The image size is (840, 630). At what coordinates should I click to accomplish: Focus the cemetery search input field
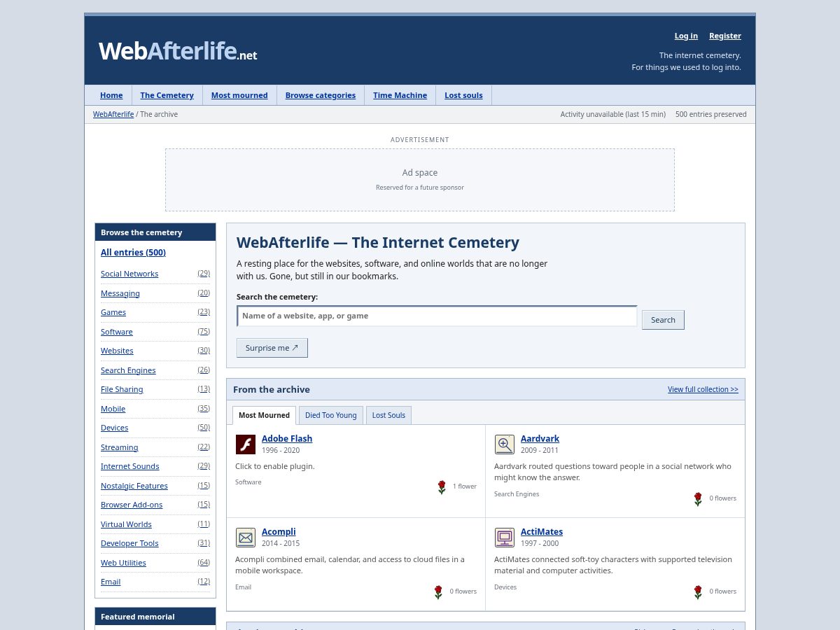437,316
